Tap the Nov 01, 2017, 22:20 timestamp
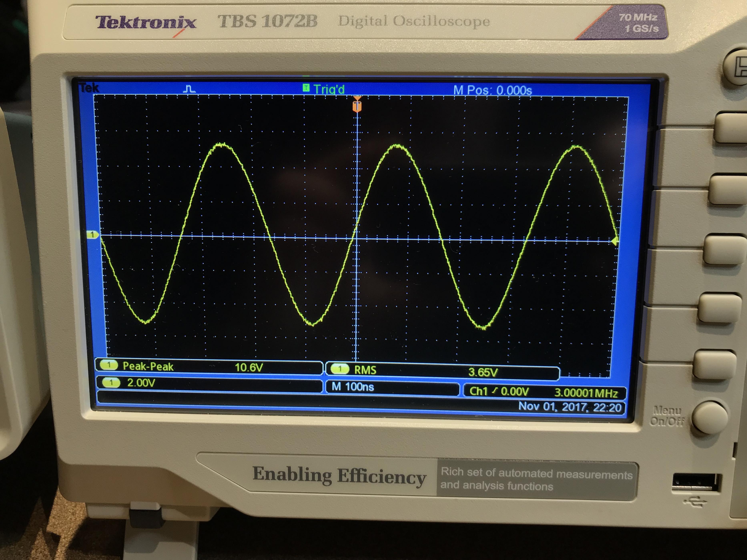The height and width of the screenshot is (560, 747). 570,407
